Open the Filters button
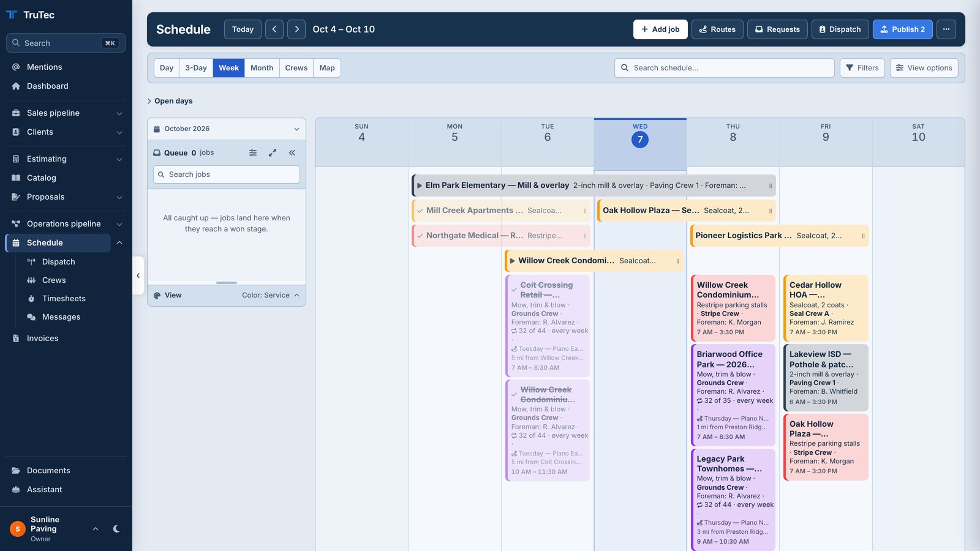 point(862,68)
